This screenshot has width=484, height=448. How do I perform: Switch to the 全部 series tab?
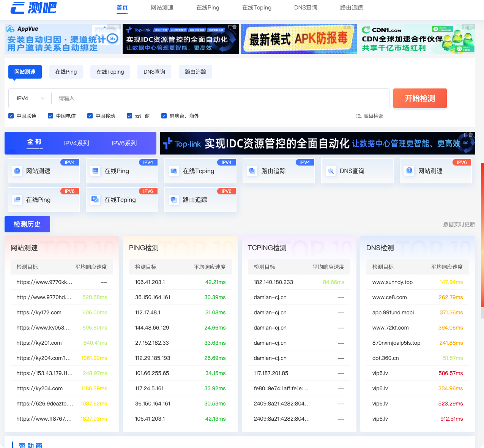35,142
